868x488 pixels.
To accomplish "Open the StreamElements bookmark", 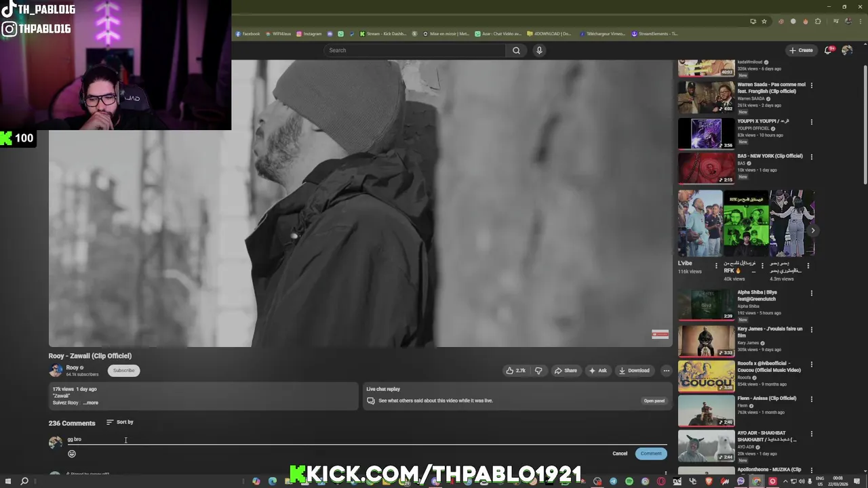I will [654, 34].
